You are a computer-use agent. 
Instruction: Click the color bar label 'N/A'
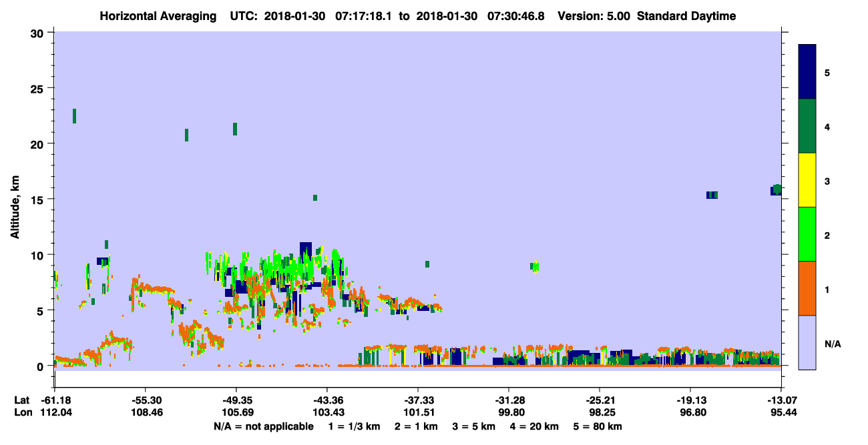[831, 344]
